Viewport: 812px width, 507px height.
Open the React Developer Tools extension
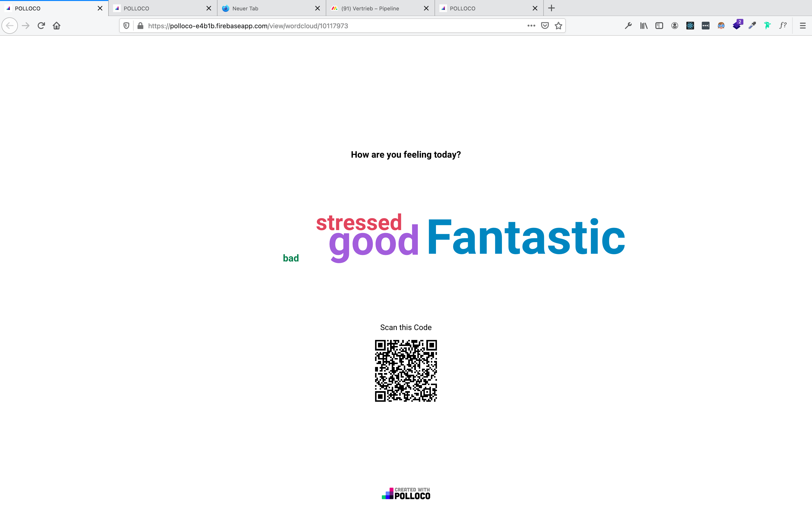690,26
